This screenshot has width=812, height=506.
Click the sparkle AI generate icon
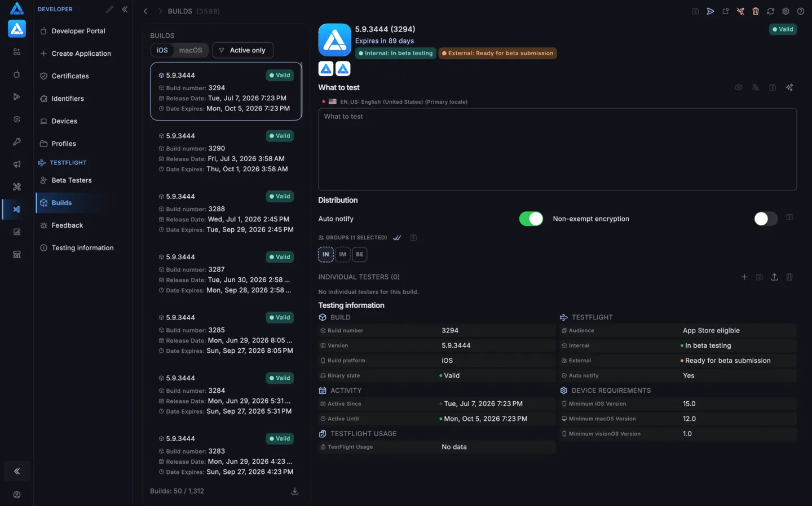(789, 87)
